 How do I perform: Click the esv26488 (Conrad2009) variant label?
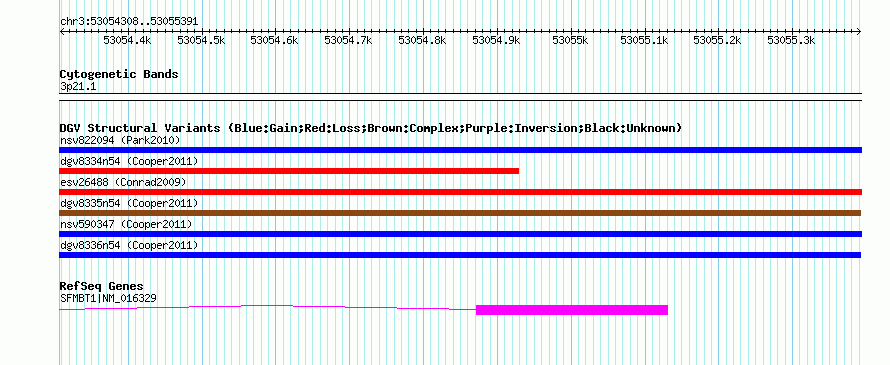tap(123, 182)
